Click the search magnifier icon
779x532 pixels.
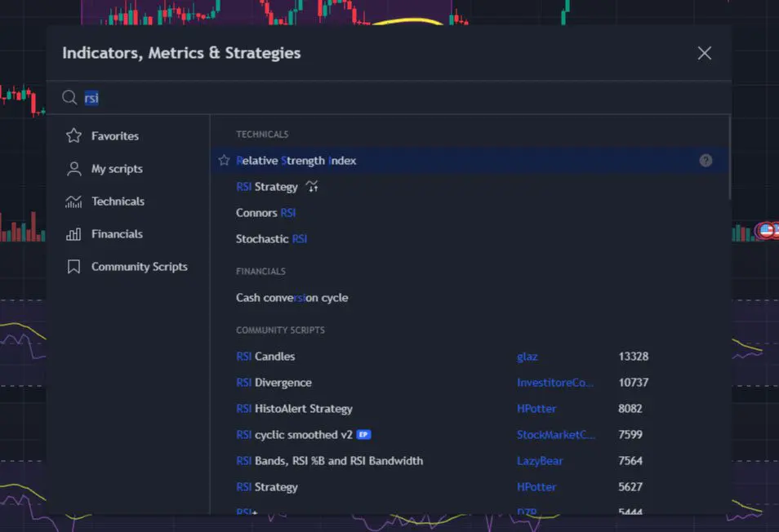click(x=69, y=98)
